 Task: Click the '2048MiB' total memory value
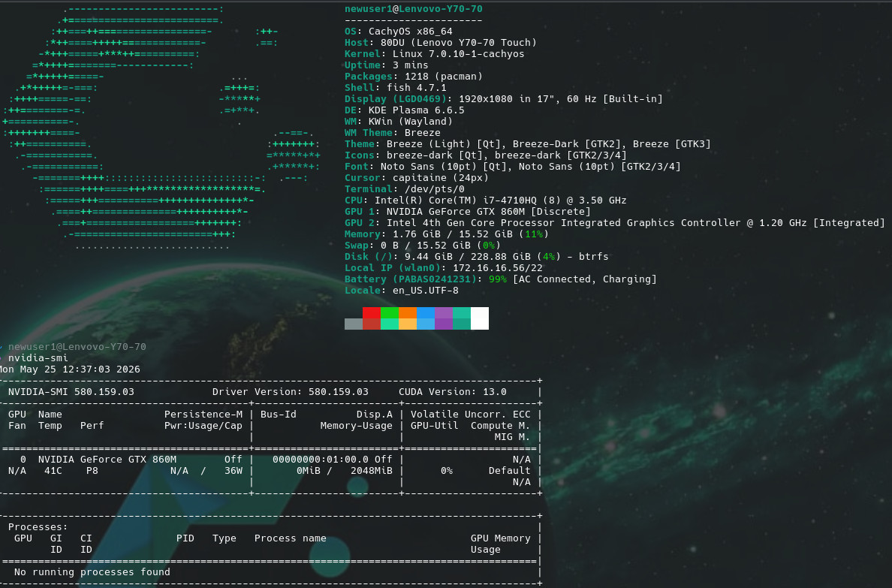point(372,471)
